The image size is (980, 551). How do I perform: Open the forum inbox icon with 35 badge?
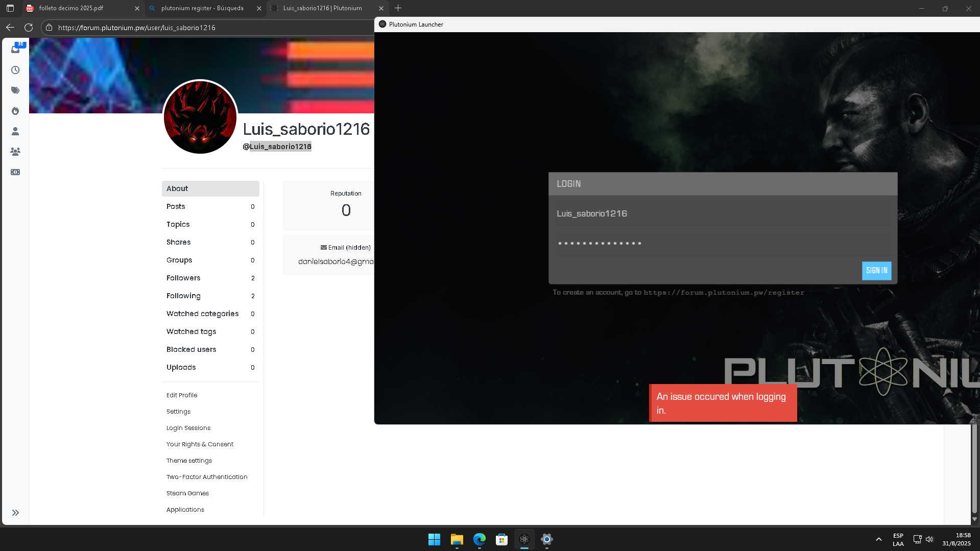[15, 49]
